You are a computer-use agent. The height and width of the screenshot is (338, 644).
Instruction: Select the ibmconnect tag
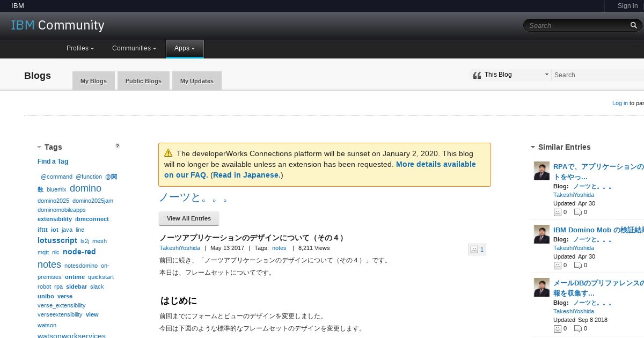(x=92, y=219)
